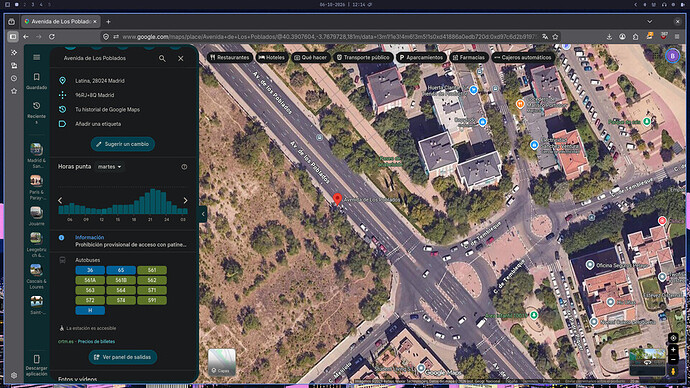Viewport: 690px width, 388px height.
Task: Filter map by Farmacias
Action: [x=469, y=58]
